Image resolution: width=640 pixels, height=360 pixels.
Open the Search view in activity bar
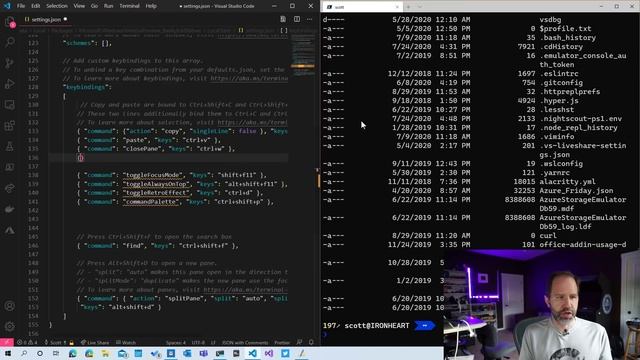coord(10,42)
